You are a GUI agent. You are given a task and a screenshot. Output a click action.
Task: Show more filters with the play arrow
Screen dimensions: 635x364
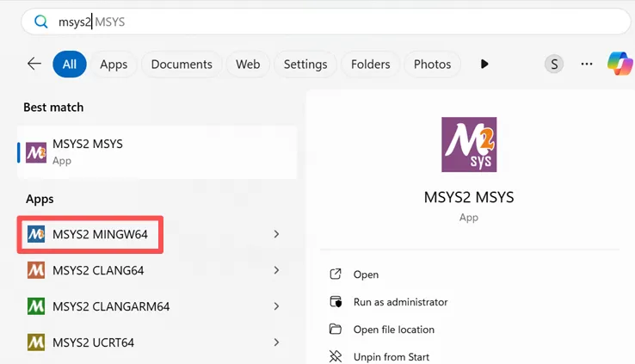point(484,64)
